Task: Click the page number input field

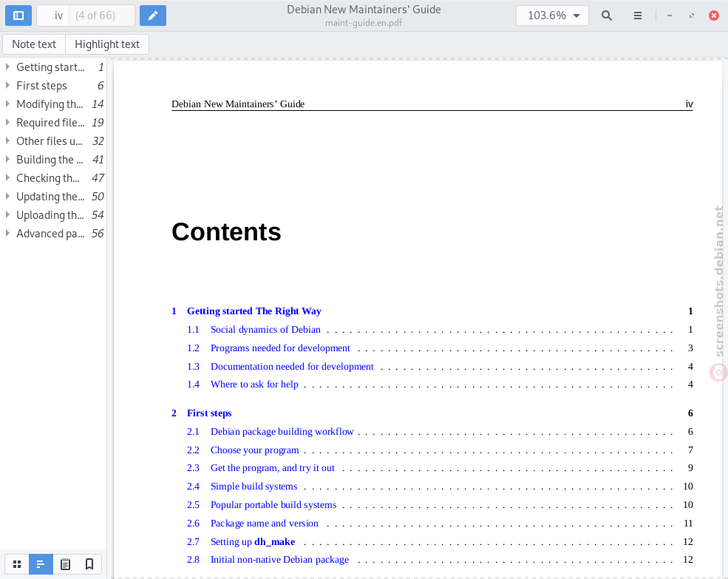Action: 53,16
